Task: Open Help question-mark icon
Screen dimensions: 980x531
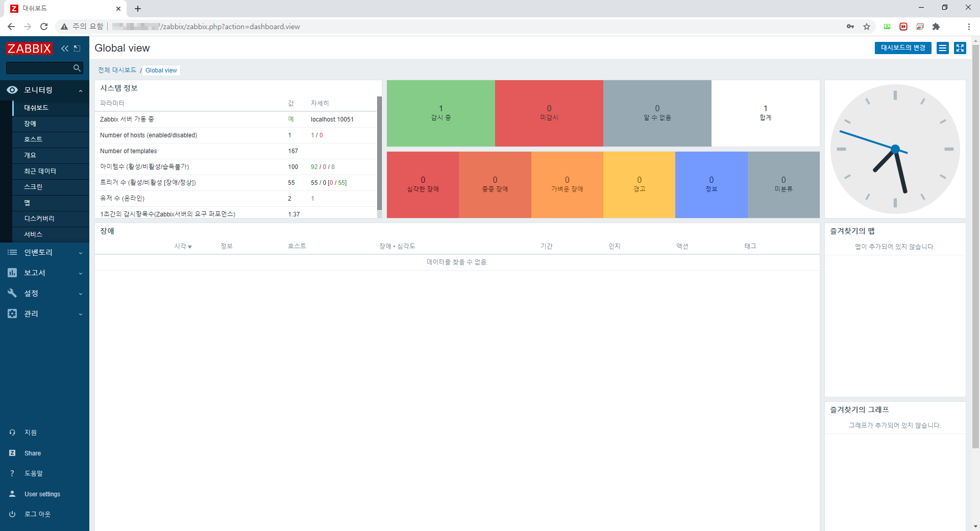Action: [x=12, y=473]
